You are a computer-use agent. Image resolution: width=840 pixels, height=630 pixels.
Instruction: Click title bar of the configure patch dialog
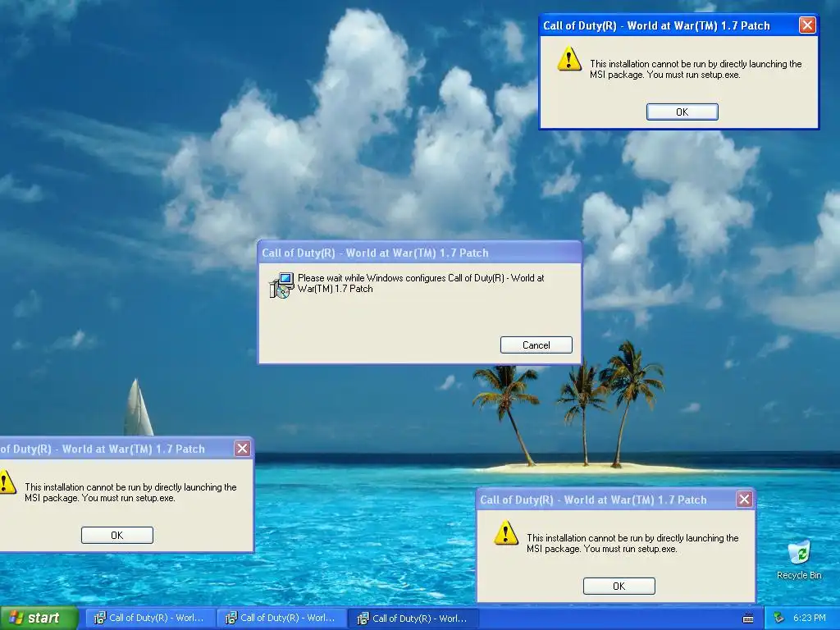point(419,253)
